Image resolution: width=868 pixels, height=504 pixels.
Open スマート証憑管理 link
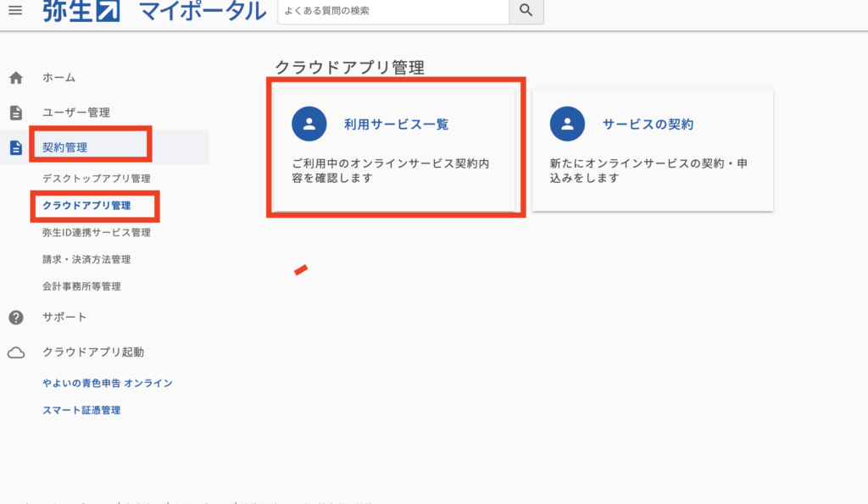pos(81,411)
